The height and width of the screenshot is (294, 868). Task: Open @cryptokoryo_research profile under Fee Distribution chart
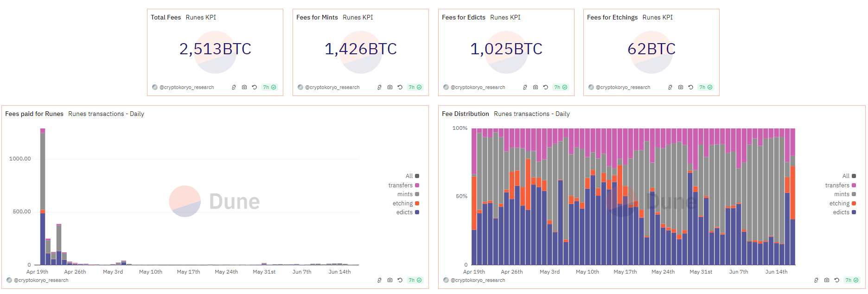click(478, 280)
